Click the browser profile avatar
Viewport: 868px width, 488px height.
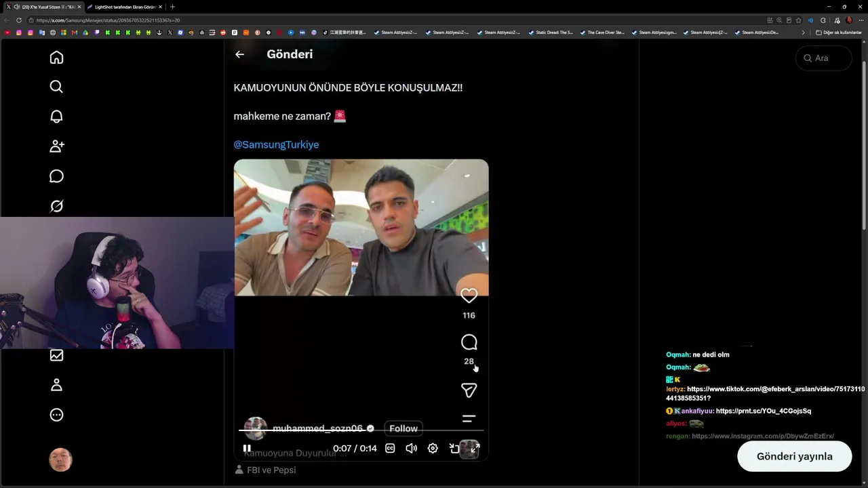click(849, 20)
